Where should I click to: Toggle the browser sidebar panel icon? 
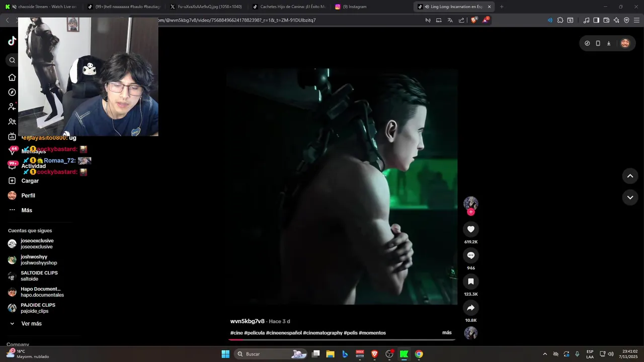[596, 20]
